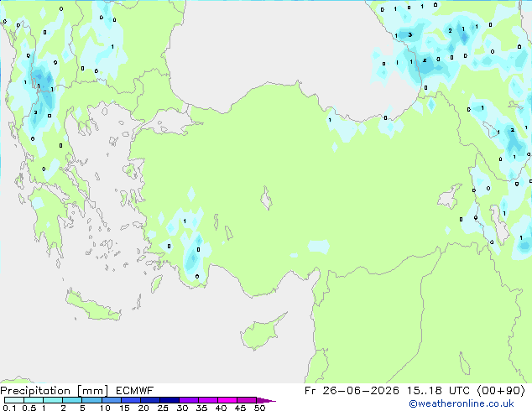Select the legend swatch between 0.5 and 1
532x411 pixels.
pos(34,400)
